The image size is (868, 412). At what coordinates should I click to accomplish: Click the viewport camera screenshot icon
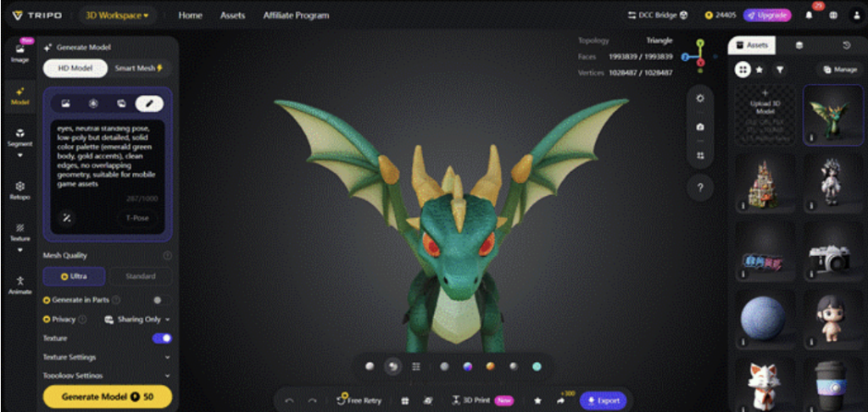[x=699, y=126]
